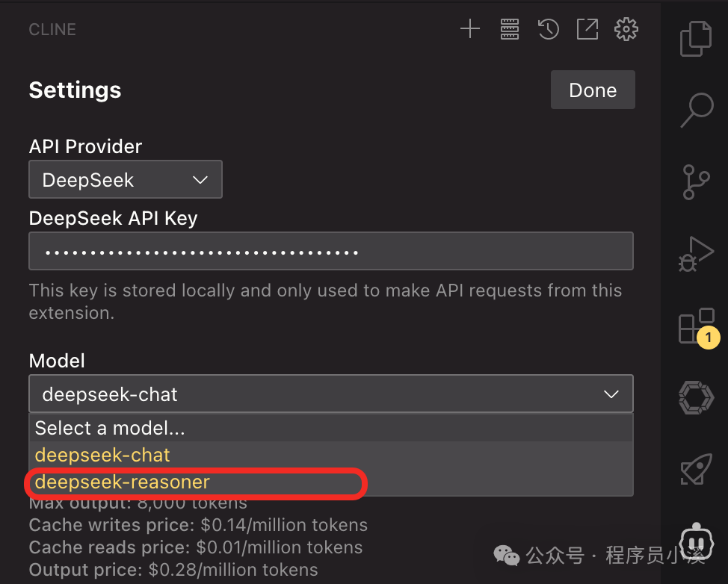The image size is (728, 584).
Task: Focus the DeepSeek API Key field
Action: [x=330, y=252]
